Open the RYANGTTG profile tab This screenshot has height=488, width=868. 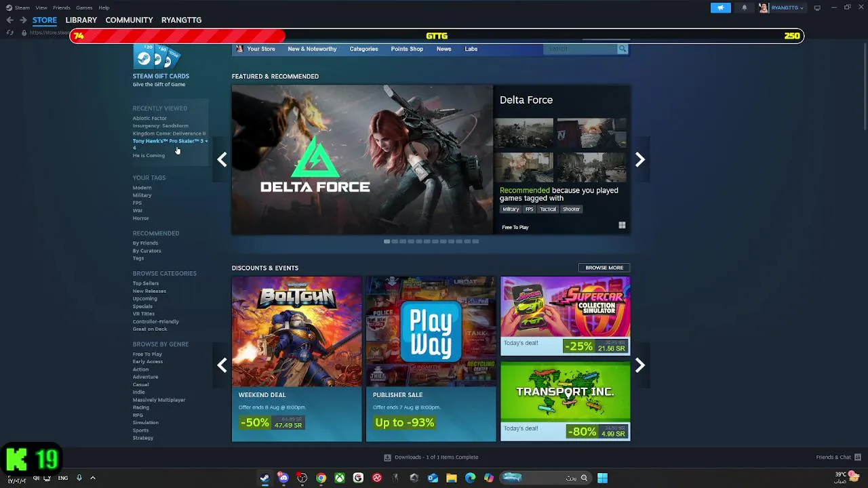181,20
